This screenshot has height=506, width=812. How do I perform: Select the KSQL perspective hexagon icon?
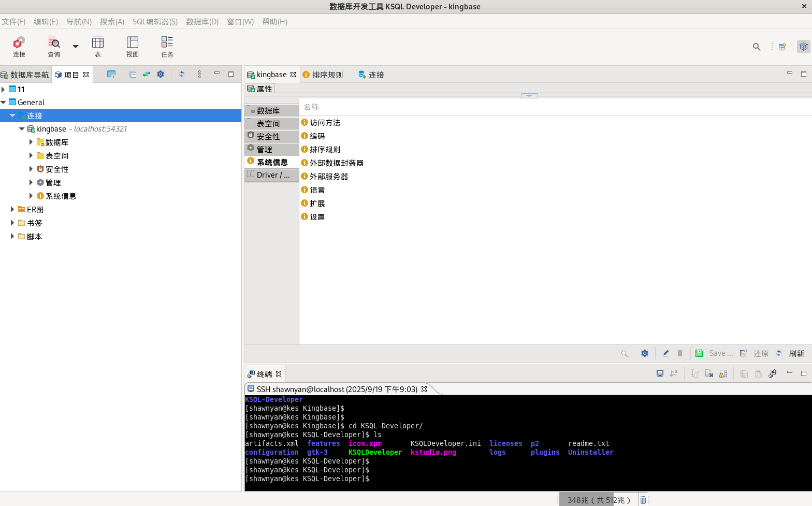(803, 47)
